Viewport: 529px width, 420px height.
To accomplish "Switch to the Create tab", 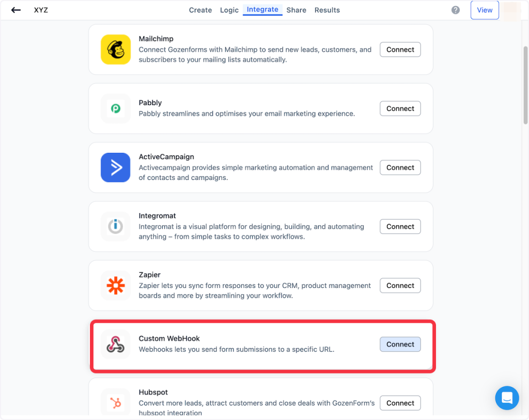I will (200, 10).
